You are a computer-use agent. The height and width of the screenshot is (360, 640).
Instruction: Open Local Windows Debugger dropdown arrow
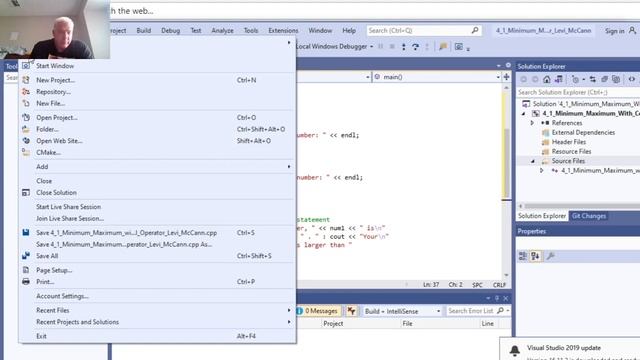pos(371,47)
